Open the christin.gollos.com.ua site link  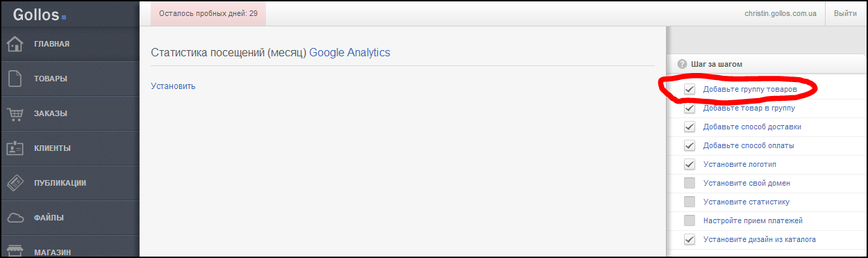point(781,13)
